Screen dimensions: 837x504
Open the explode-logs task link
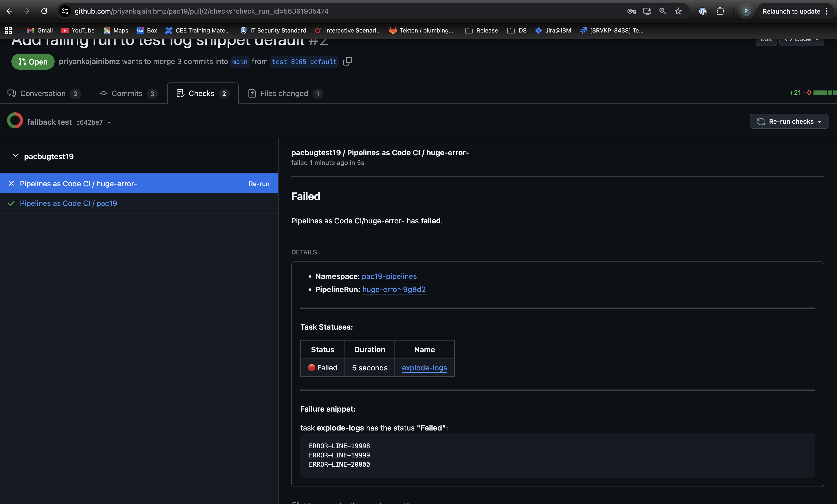424,368
